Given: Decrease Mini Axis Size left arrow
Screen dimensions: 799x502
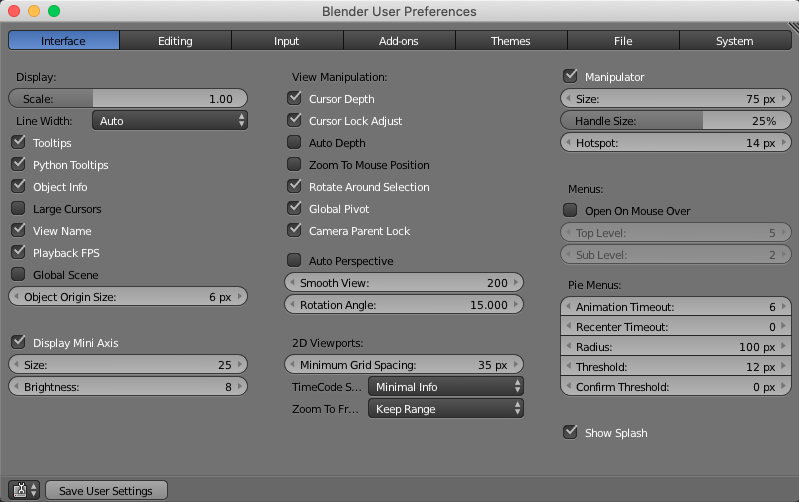Looking at the screenshot, I should pyautogui.click(x=16, y=364).
